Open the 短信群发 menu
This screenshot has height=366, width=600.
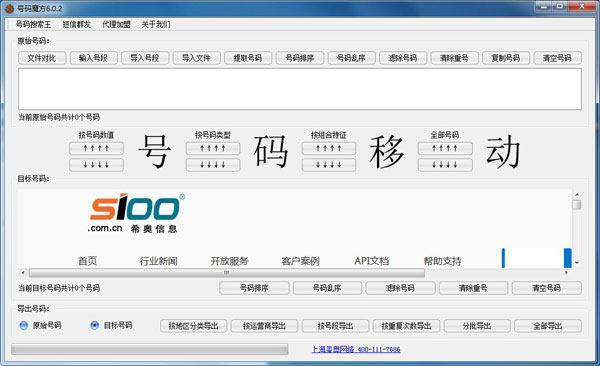(77, 25)
